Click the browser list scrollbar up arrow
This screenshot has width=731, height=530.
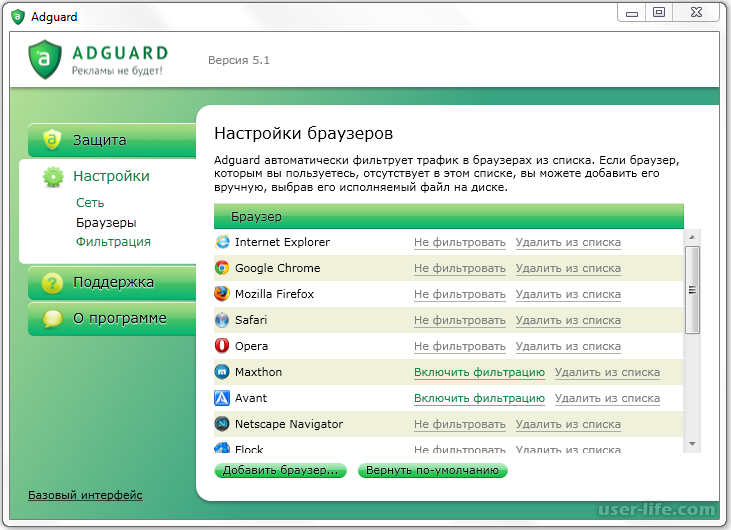[692, 237]
